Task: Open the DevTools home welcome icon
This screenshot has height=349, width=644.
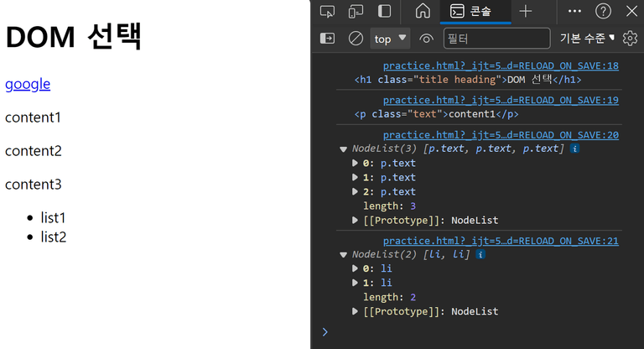Action: tap(423, 11)
